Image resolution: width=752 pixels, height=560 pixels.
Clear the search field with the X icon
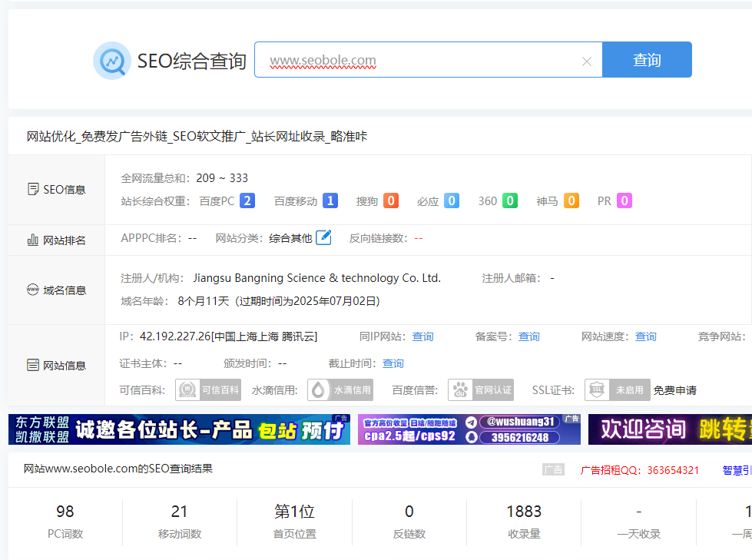point(587,61)
